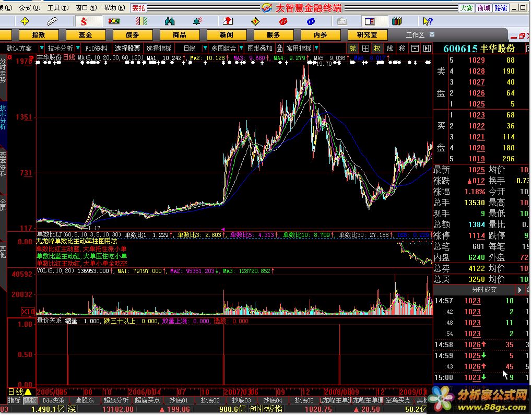Open the 新闻 yellow tab button

pyautogui.click(x=226, y=34)
